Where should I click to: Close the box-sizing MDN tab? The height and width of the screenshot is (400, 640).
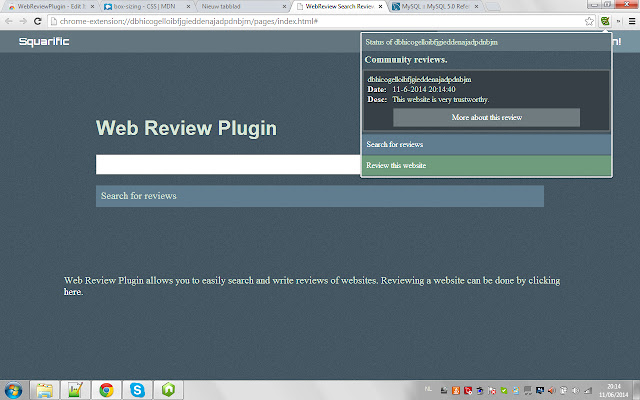[188, 7]
